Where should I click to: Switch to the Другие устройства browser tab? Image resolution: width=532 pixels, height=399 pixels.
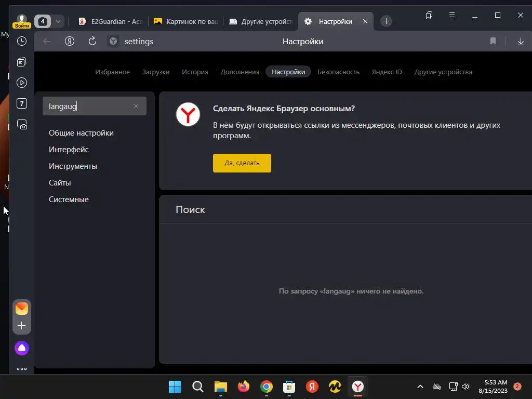pyautogui.click(x=261, y=21)
